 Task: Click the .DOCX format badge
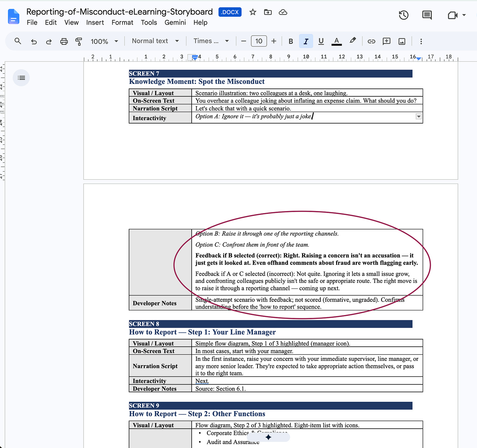pos(230,12)
